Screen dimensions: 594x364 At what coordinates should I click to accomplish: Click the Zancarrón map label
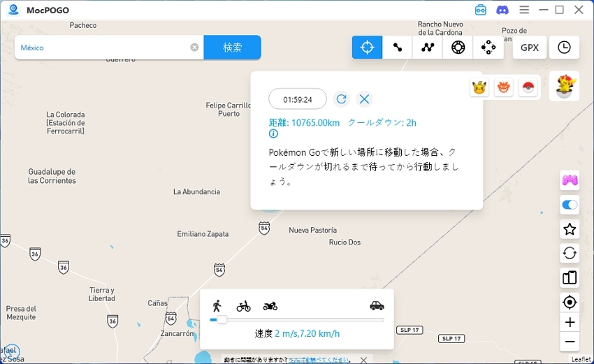click(177, 334)
